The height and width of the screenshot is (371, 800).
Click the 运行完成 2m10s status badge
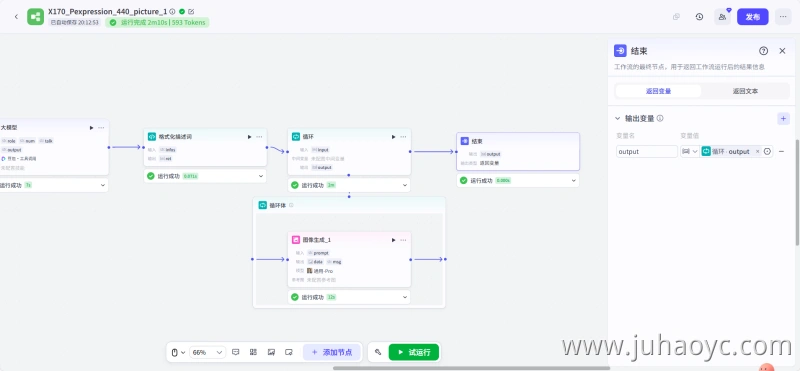(x=157, y=22)
